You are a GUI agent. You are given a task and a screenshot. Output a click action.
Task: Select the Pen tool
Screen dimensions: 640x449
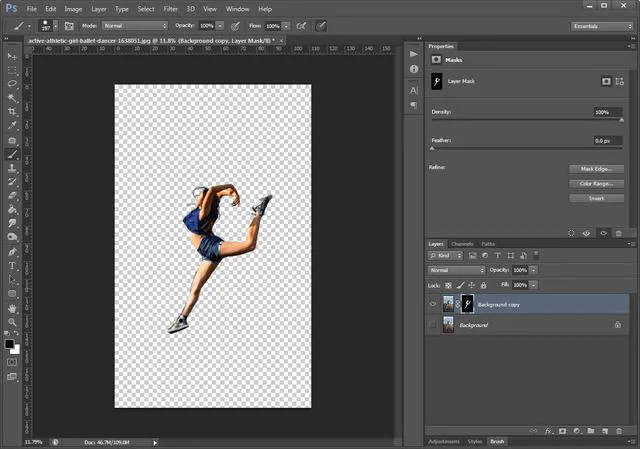tap(12, 252)
